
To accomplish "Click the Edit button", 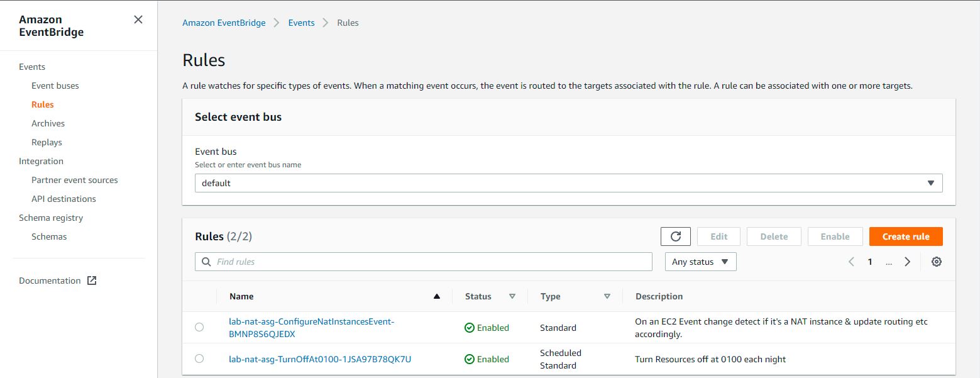I will pyautogui.click(x=718, y=236).
